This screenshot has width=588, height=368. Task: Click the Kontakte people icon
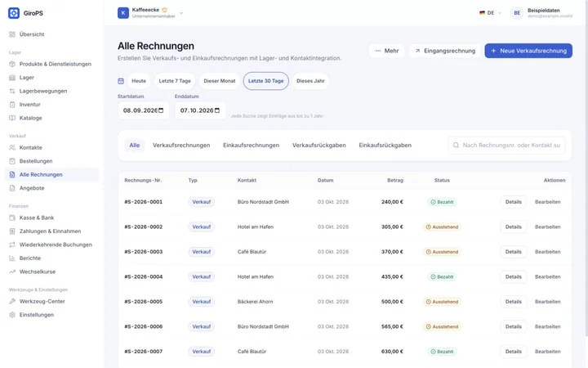coord(12,147)
